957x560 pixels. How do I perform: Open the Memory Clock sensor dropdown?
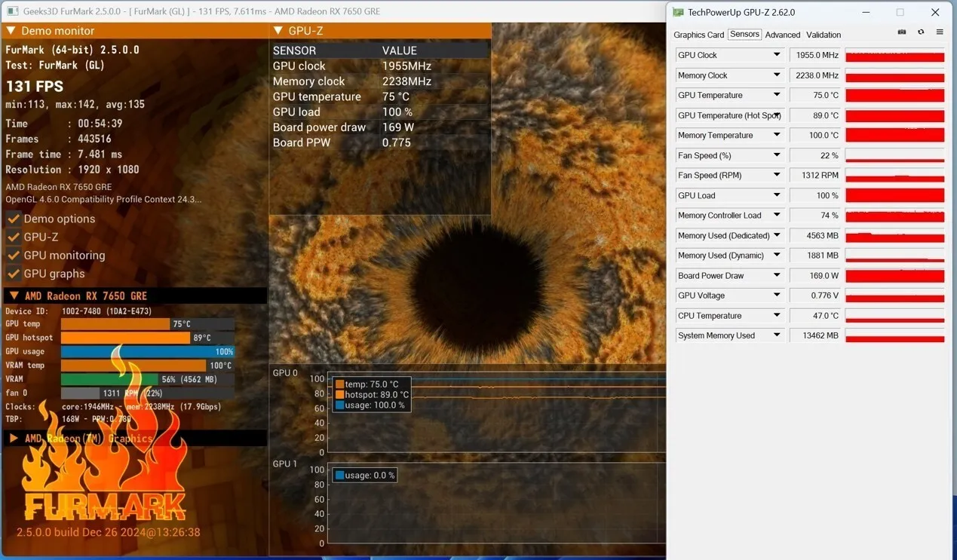click(x=777, y=75)
